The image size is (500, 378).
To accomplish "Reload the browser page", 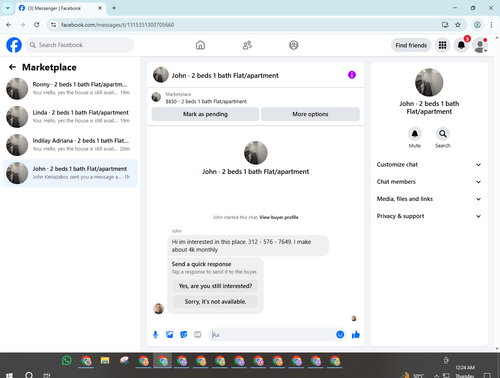I will [x=37, y=25].
